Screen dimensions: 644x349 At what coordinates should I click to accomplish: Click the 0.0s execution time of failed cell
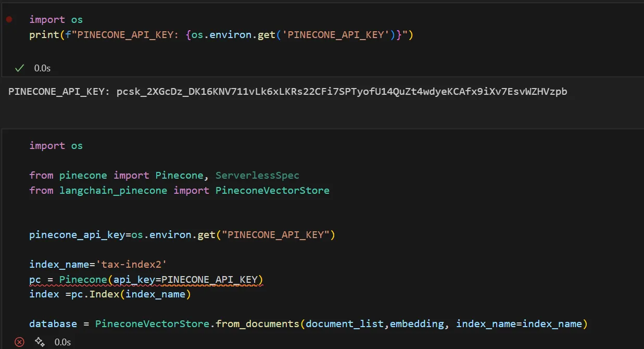click(x=62, y=342)
